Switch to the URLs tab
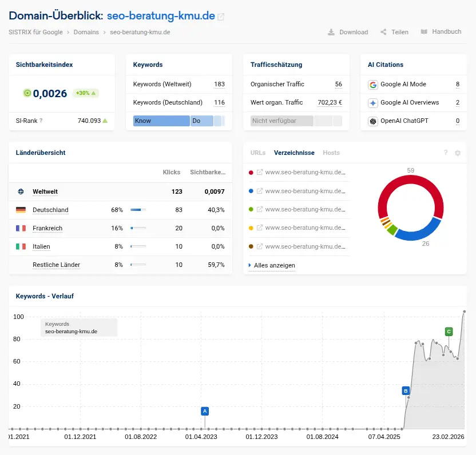 tap(258, 153)
